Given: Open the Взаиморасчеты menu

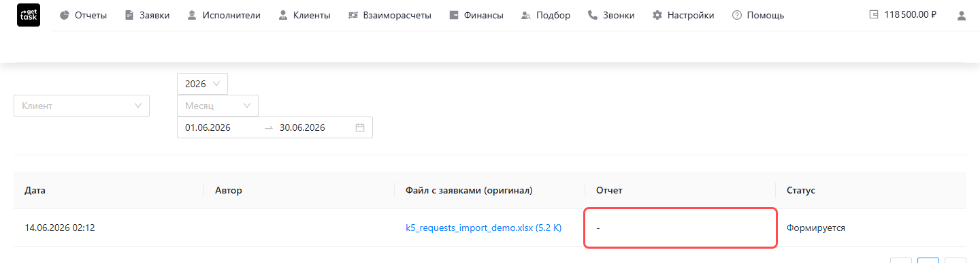Looking at the screenshot, I should [x=389, y=15].
